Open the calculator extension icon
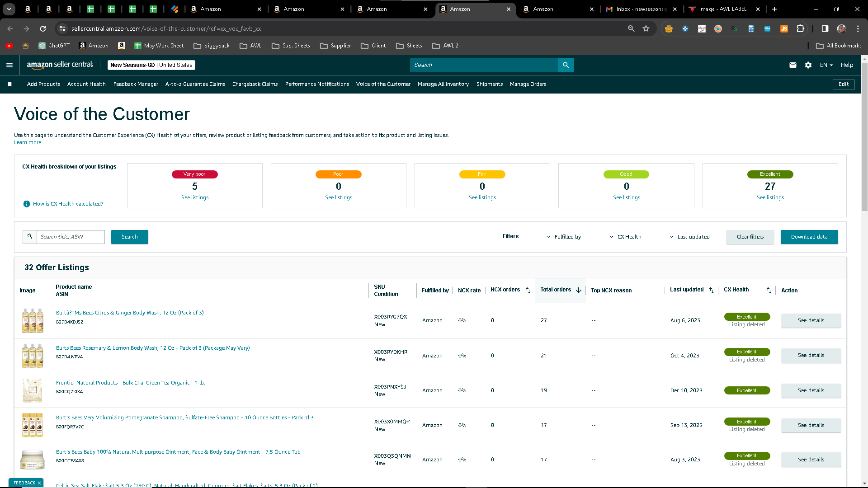 (751, 28)
